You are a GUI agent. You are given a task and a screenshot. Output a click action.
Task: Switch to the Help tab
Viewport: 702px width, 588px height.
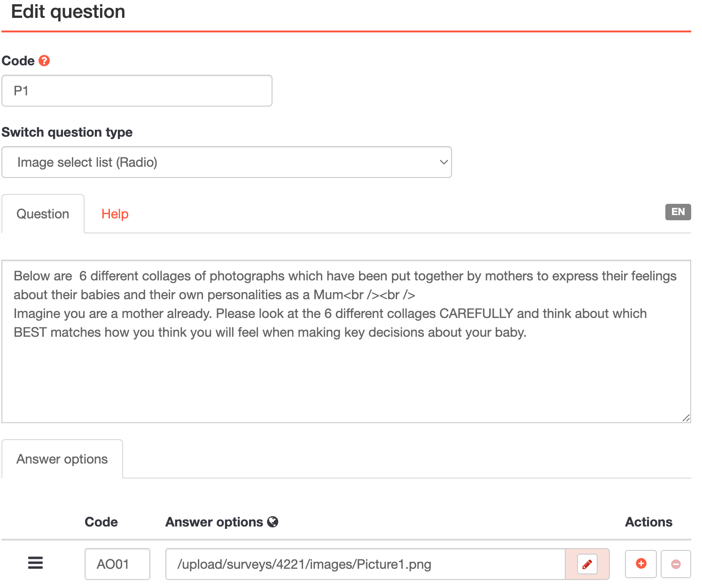click(115, 214)
